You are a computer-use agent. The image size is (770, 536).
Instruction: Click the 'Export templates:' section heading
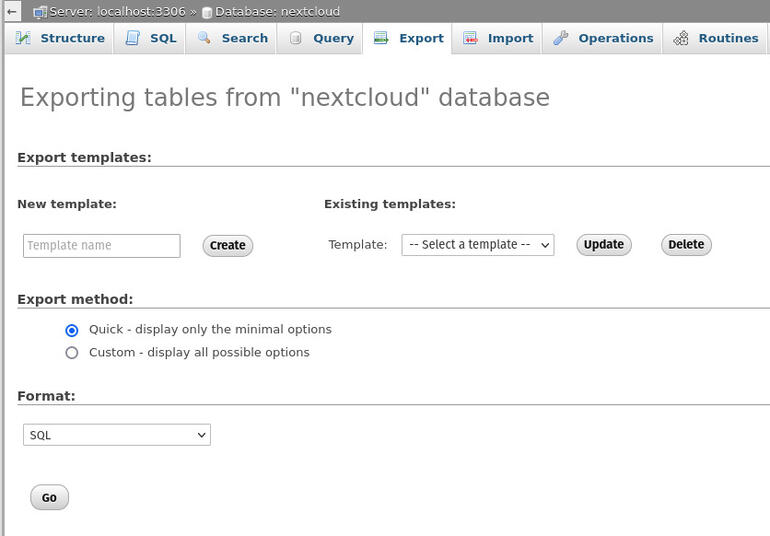point(84,157)
